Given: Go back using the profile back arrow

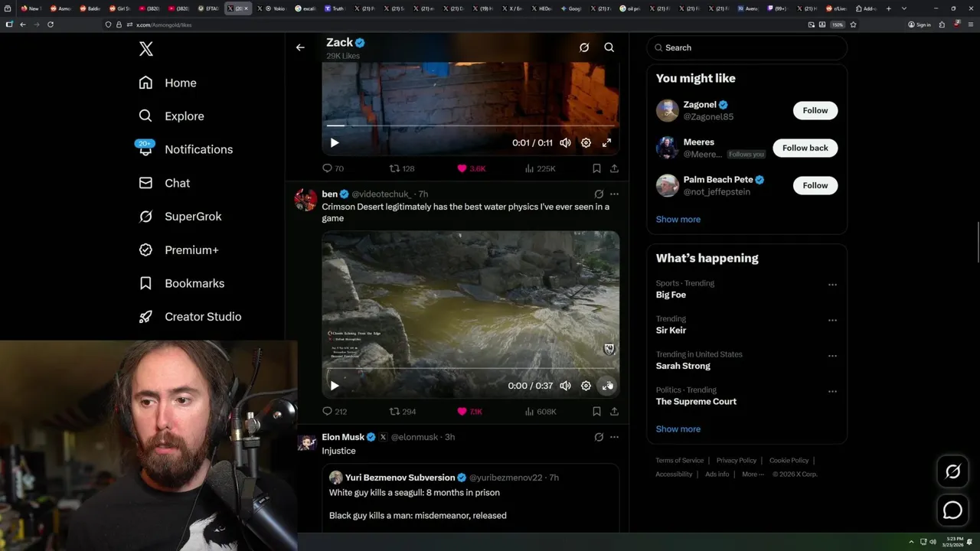Looking at the screenshot, I should click(x=300, y=47).
